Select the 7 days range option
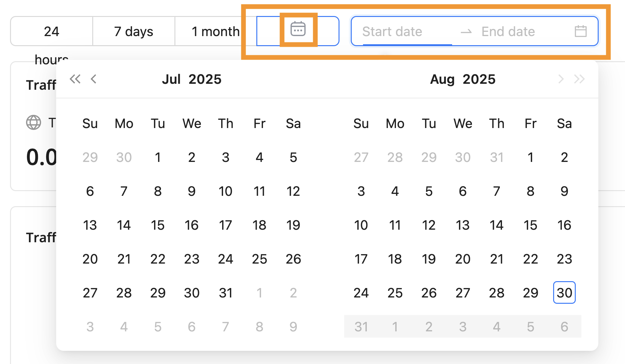625x364 pixels. click(x=134, y=31)
